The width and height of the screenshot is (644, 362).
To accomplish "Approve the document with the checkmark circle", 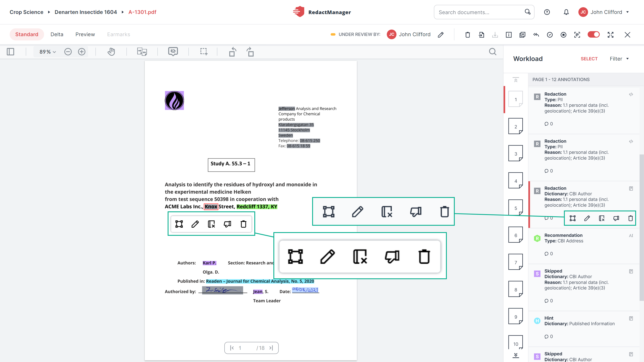I will 550,35.
